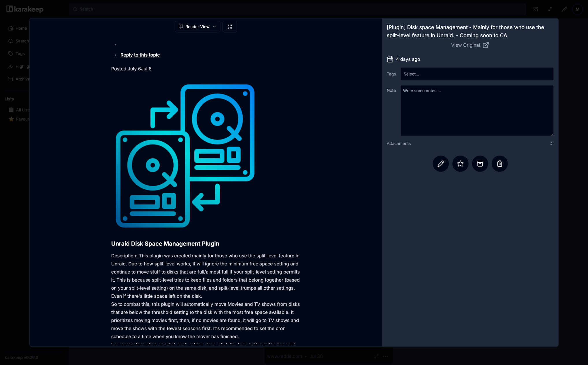Open the Reader View dropdown
The width and height of the screenshot is (588, 365).
(197, 27)
